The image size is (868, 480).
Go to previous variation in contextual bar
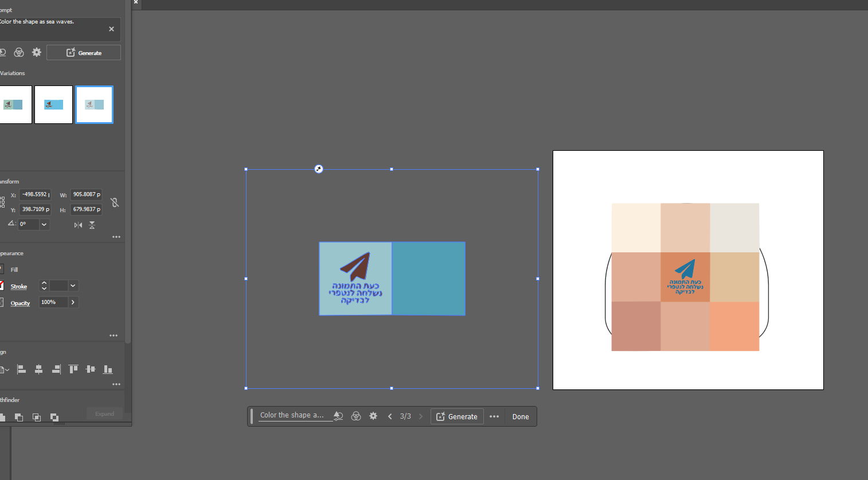coord(390,416)
